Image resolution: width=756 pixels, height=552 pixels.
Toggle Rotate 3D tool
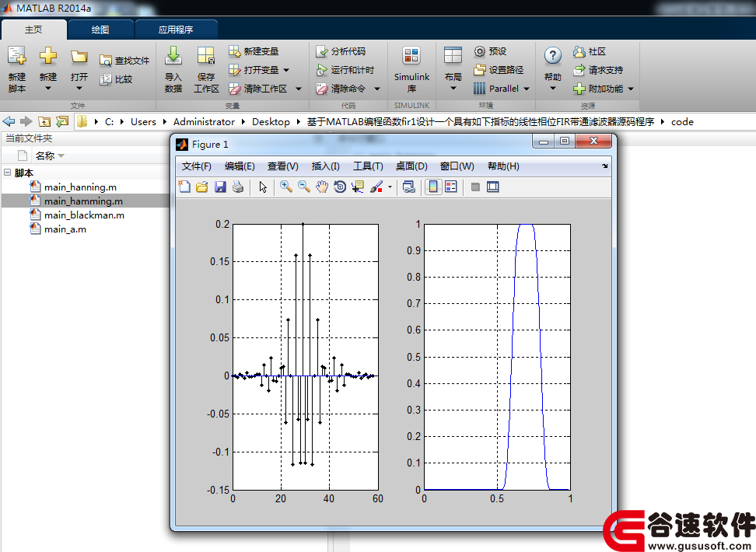pos(340,187)
